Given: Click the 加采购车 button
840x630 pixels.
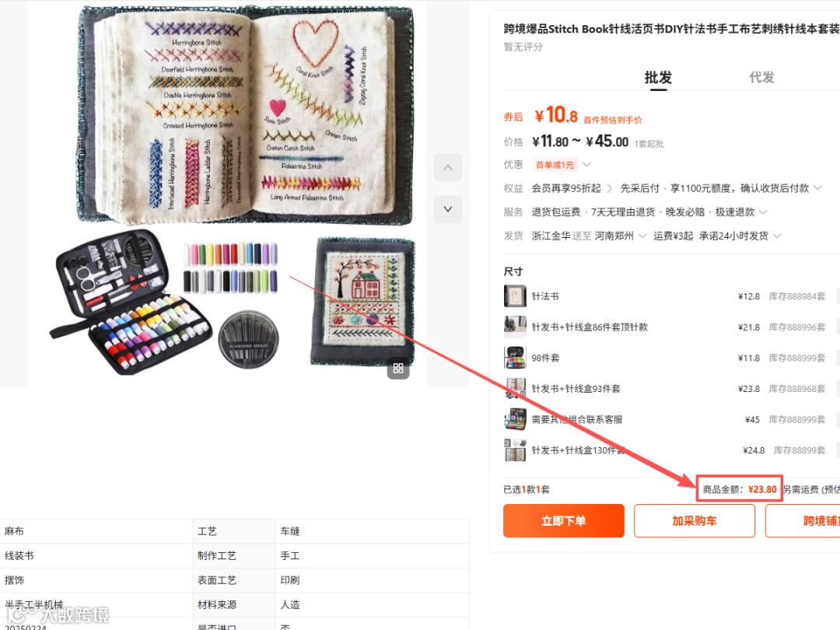Looking at the screenshot, I should point(695,520).
